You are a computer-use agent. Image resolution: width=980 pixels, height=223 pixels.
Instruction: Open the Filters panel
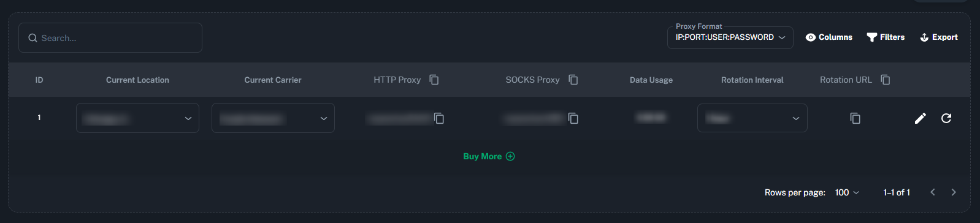pos(886,37)
